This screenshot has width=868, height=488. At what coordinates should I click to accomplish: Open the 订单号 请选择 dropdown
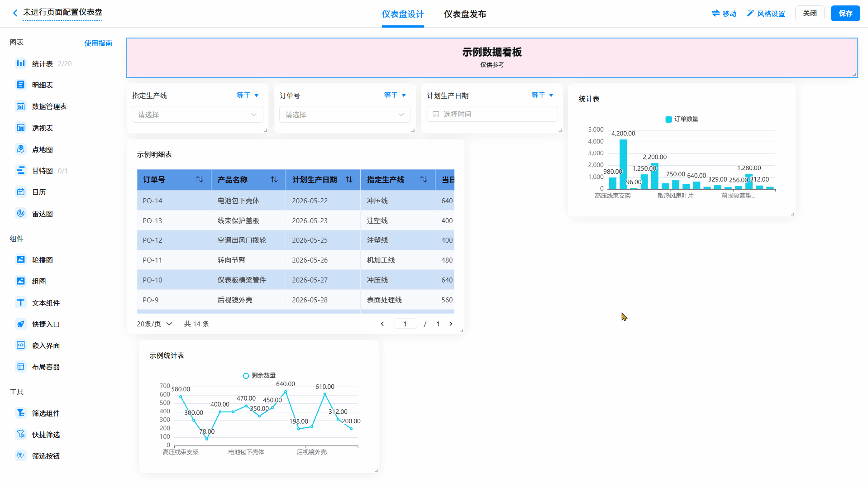tap(345, 115)
